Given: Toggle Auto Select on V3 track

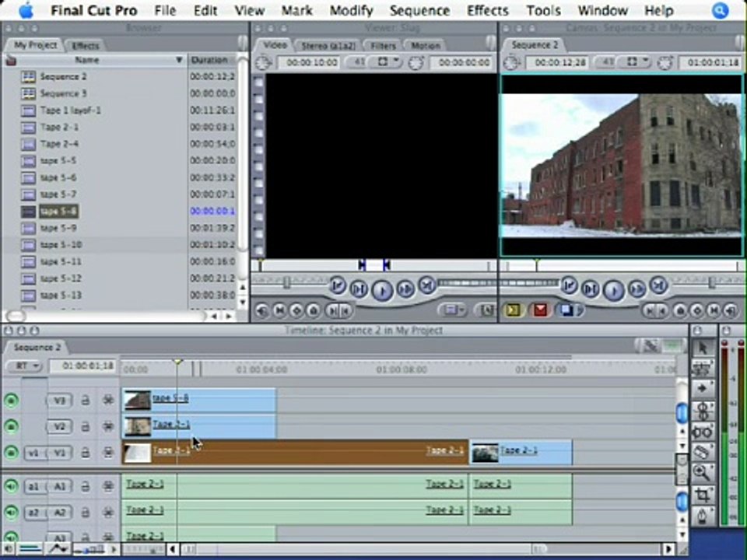Looking at the screenshot, I should click(x=108, y=401).
